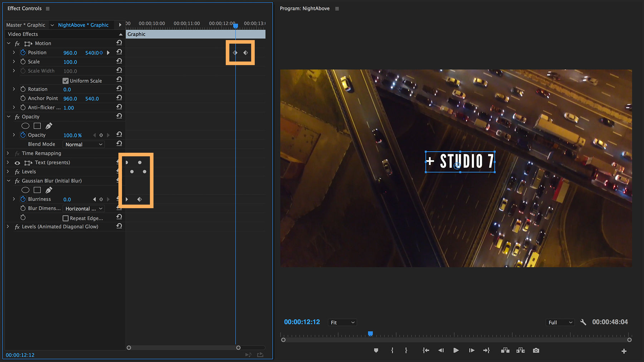This screenshot has height=362, width=644.
Task: Open the Effect Controls panel menu
Action: click(48, 8)
